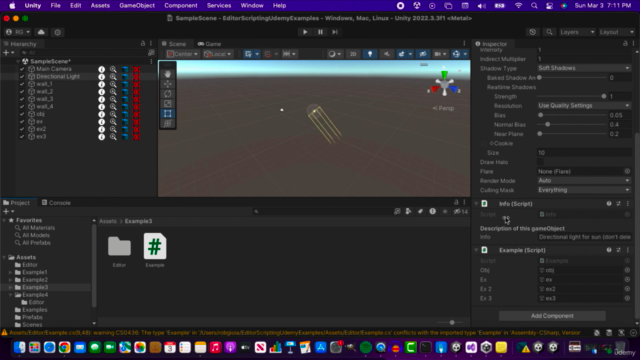Screen dimensions: 640x360
Task: Click blue cube icon beside wall_1 row
Action: (125, 84)
